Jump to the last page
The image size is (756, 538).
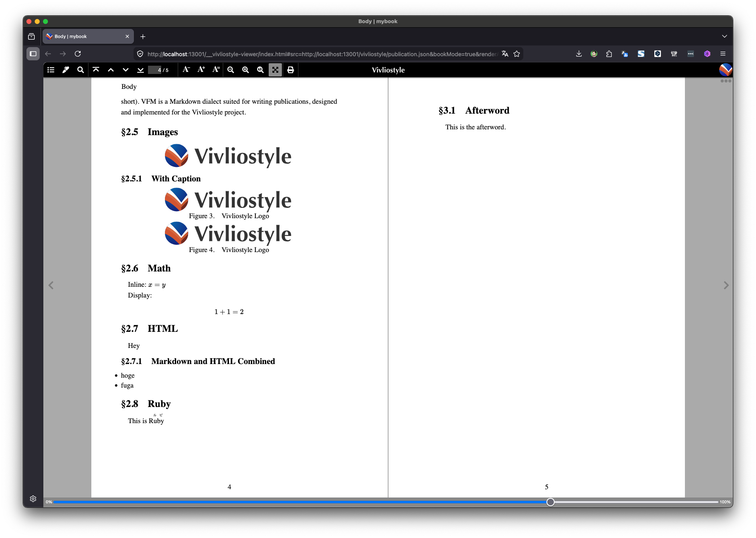pos(141,70)
